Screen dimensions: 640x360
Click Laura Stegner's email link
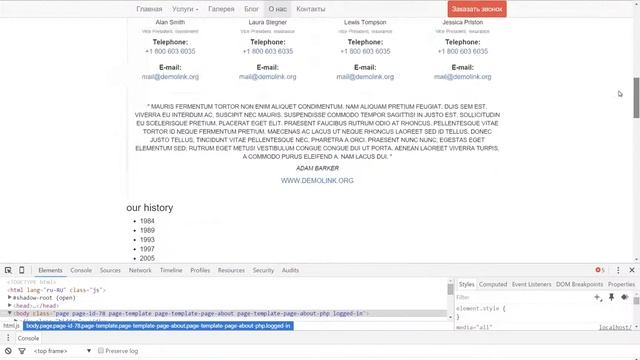[x=268, y=77]
